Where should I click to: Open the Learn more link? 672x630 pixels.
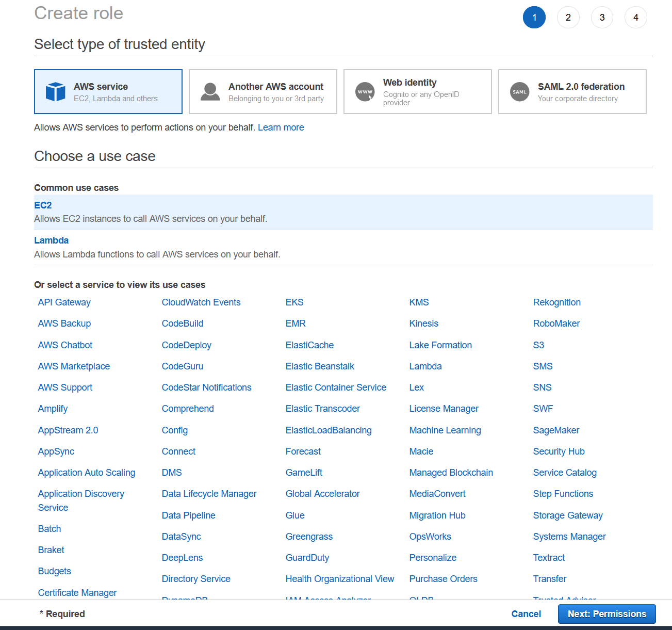coord(281,127)
